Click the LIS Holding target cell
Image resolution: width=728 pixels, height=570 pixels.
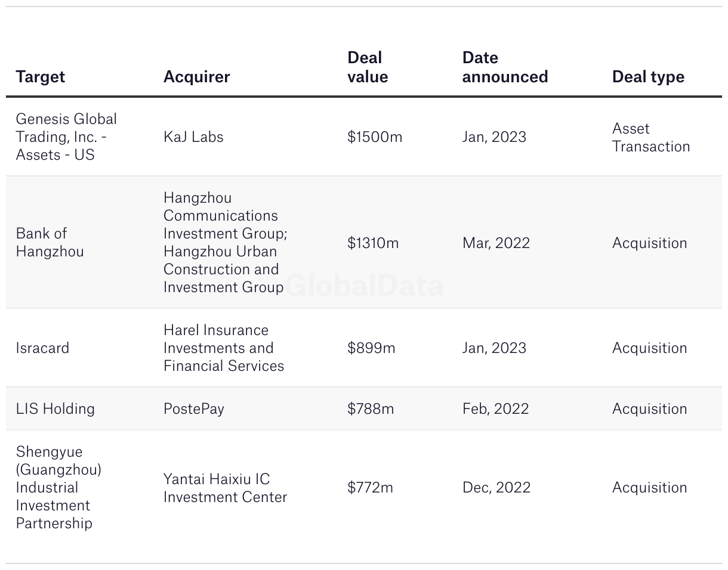tap(55, 408)
